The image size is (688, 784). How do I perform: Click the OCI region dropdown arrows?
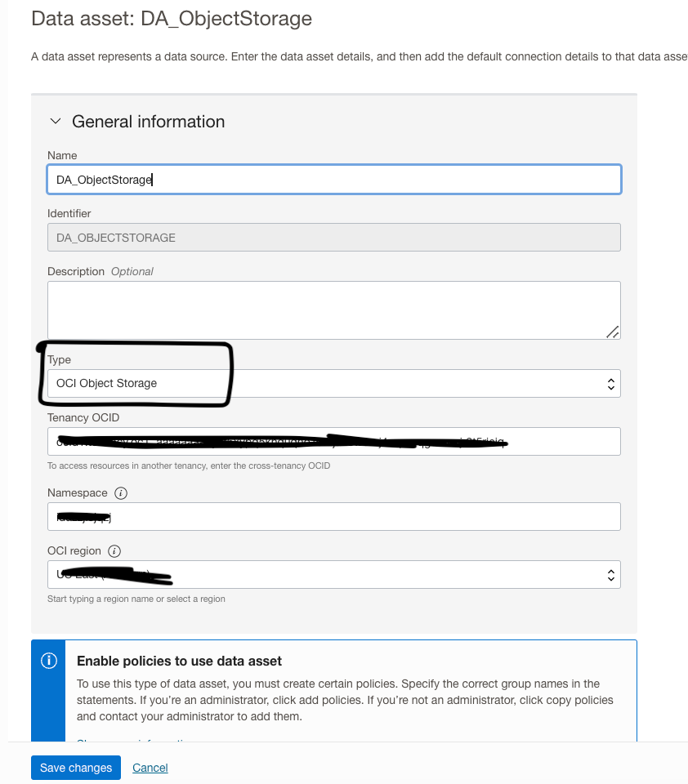[611, 575]
